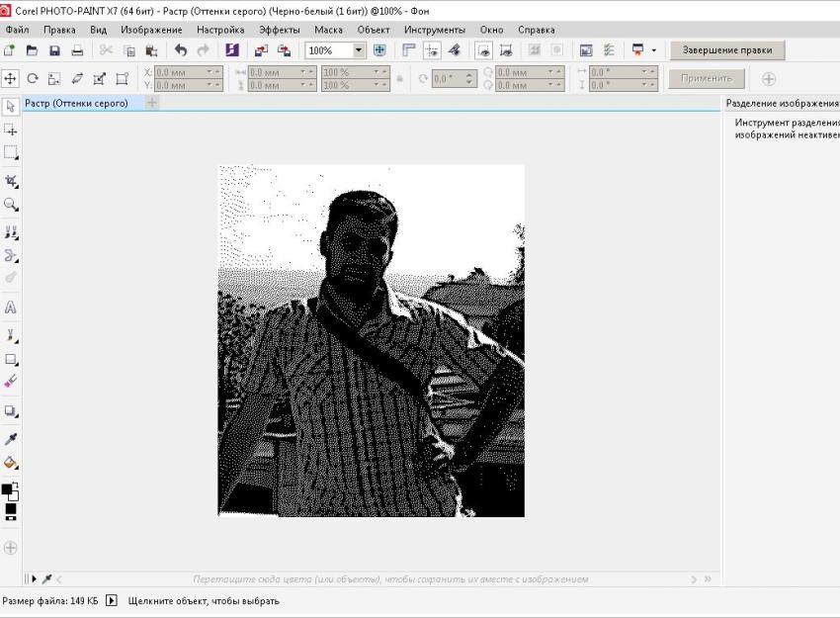
Task: Click the Save icon in toolbar
Action: [x=54, y=50]
